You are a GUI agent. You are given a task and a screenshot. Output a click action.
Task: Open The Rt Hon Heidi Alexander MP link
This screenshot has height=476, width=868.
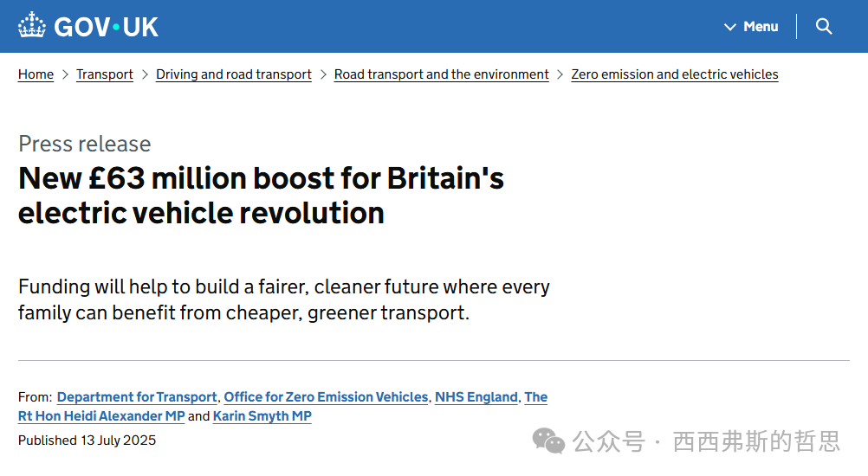pyautogui.click(x=101, y=416)
